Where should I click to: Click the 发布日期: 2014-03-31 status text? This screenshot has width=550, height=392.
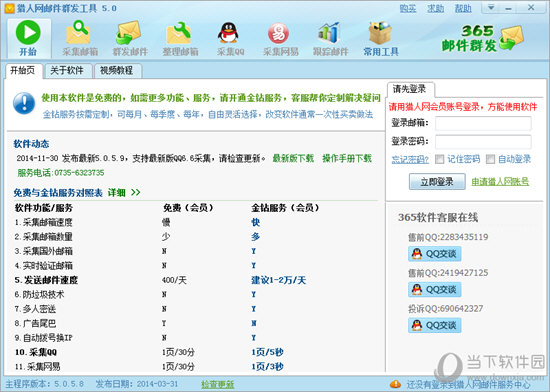[x=137, y=384]
